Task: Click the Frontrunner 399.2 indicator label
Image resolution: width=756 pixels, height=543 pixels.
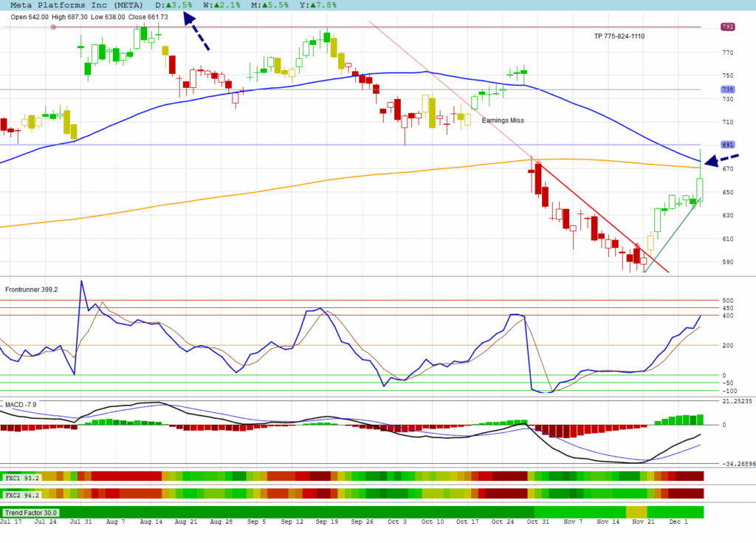Action: [x=32, y=290]
